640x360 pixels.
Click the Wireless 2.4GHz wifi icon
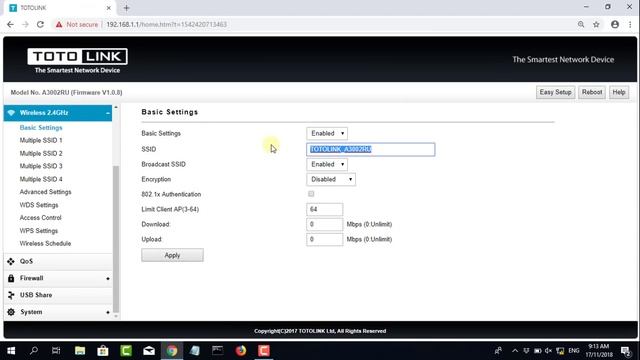11,113
